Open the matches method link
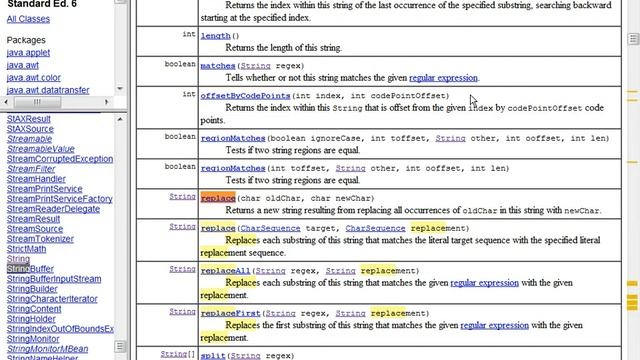The height and width of the screenshot is (360, 640). (218, 66)
